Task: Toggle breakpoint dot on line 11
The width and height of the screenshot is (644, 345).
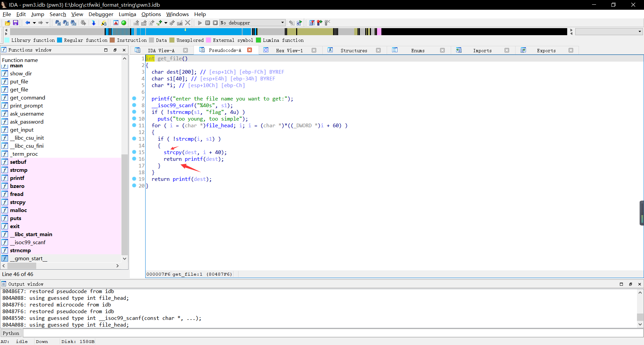Action: [134, 125]
